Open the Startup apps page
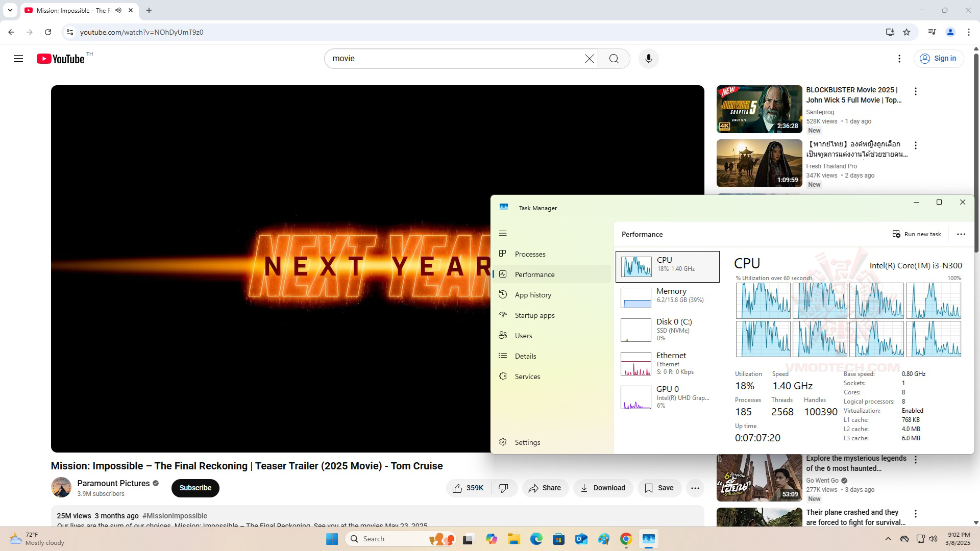Viewport: 980px width, 551px height. (x=534, y=315)
